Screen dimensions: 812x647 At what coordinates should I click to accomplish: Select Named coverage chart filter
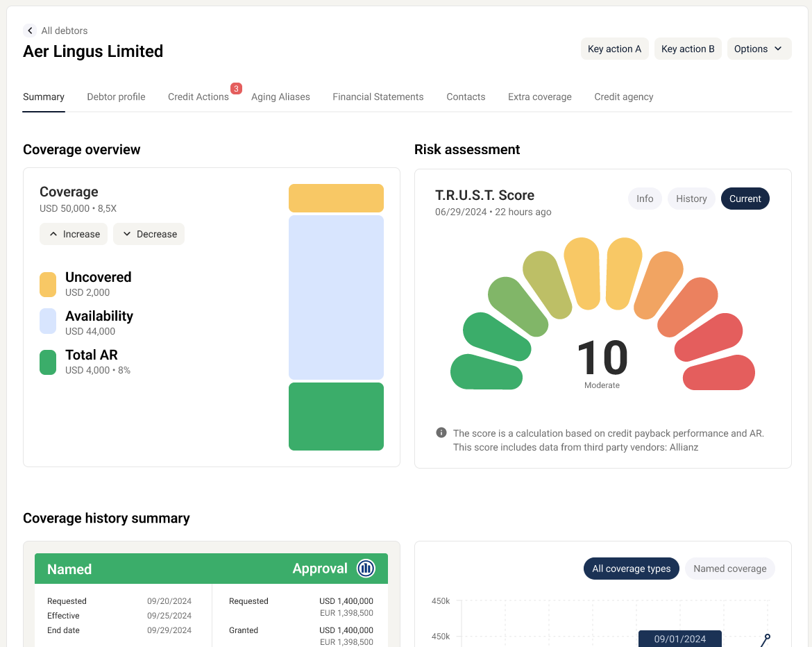(729, 569)
